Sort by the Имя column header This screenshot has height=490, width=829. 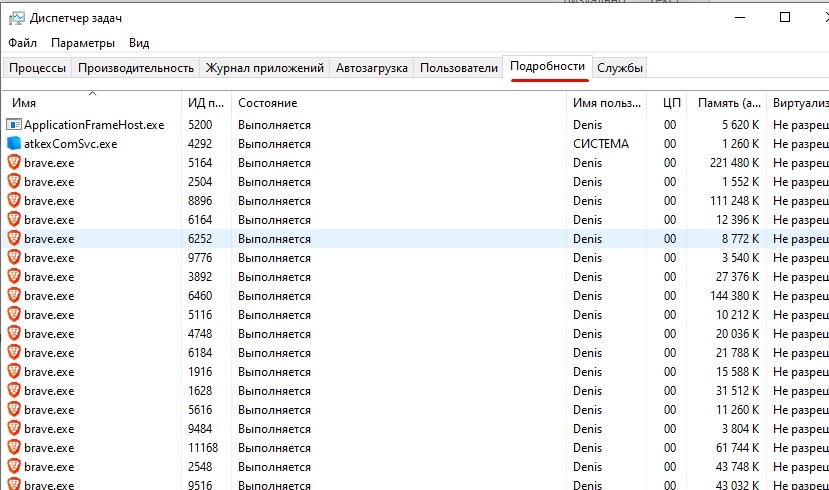90,103
